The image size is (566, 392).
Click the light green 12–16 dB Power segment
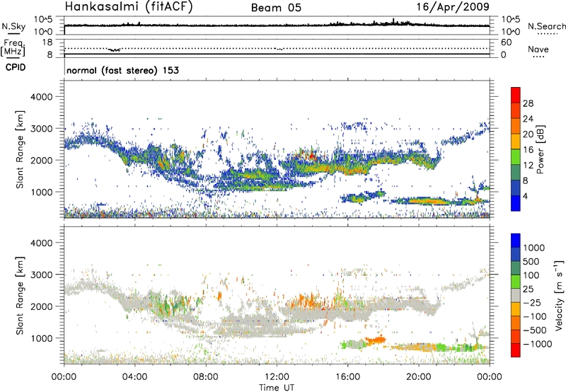516,157
